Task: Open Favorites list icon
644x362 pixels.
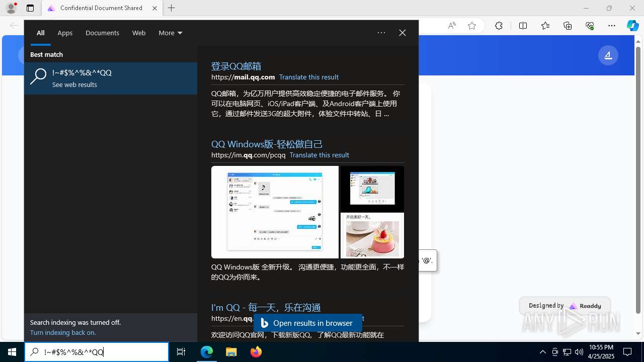Action: 545,26
